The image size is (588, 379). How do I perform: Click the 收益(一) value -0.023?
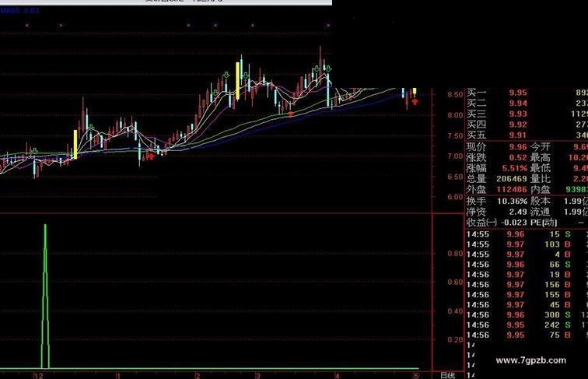coord(514,223)
